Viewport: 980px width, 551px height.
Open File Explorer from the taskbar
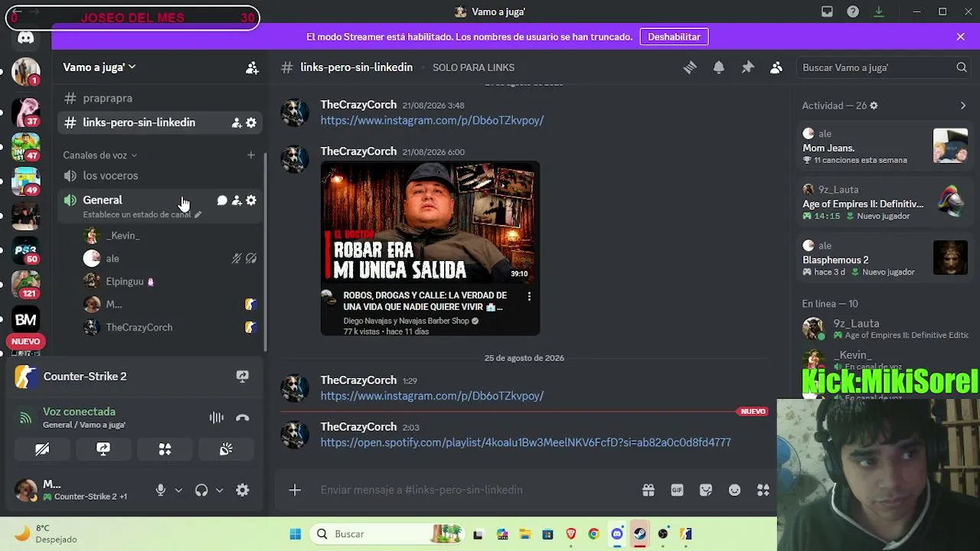[524, 534]
